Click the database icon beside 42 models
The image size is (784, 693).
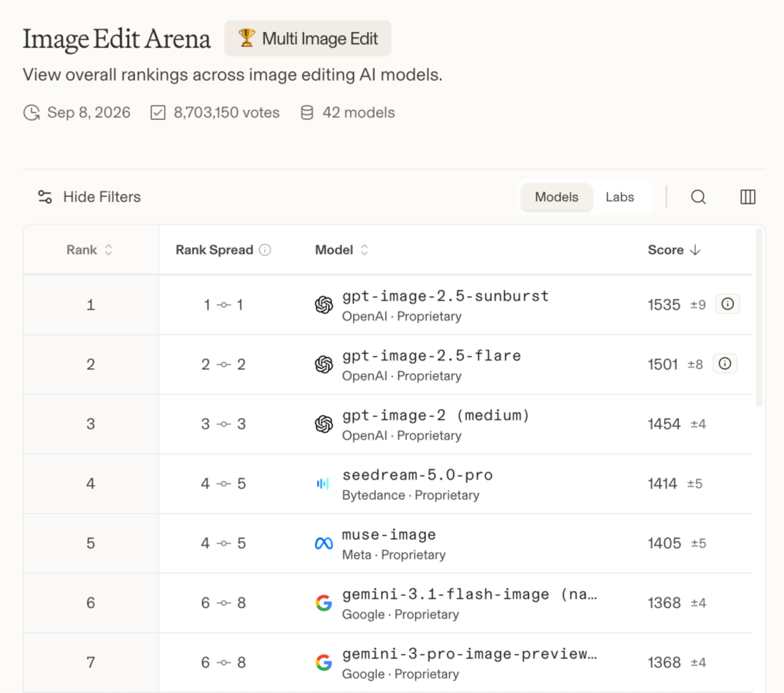307,113
